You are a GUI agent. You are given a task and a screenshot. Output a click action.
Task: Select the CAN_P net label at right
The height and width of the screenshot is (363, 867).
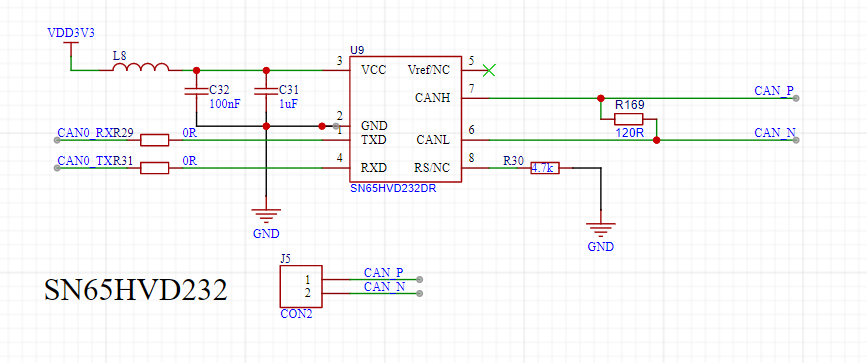tap(775, 91)
